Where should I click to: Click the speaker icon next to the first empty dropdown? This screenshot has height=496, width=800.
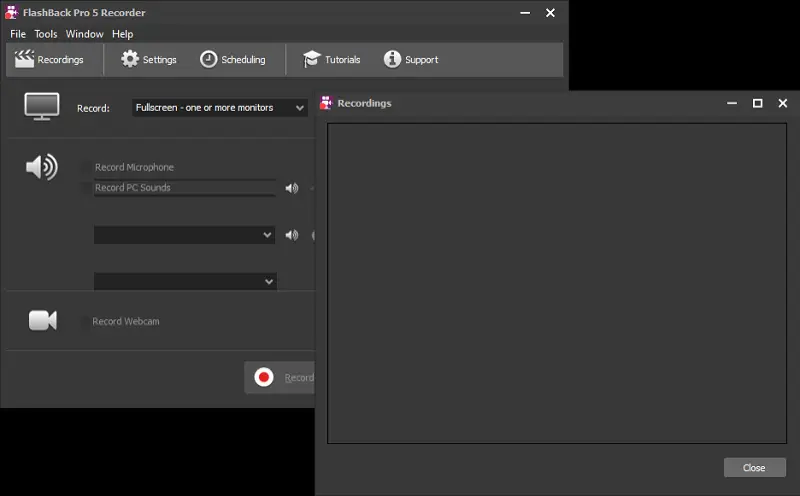coord(292,235)
